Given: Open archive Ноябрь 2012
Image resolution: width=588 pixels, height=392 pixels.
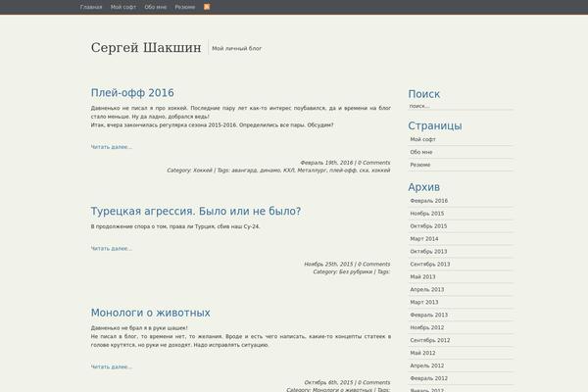Looking at the screenshot, I should tap(426, 327).
